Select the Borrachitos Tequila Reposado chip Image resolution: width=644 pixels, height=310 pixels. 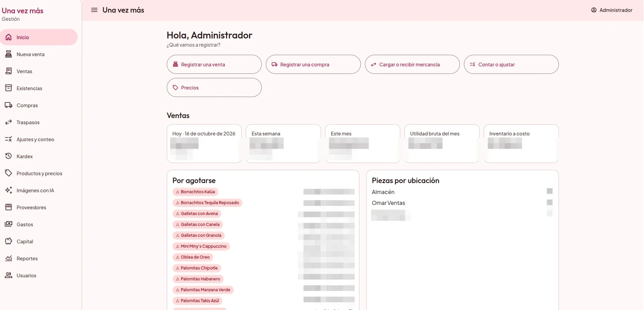click(x=207, y=203)
